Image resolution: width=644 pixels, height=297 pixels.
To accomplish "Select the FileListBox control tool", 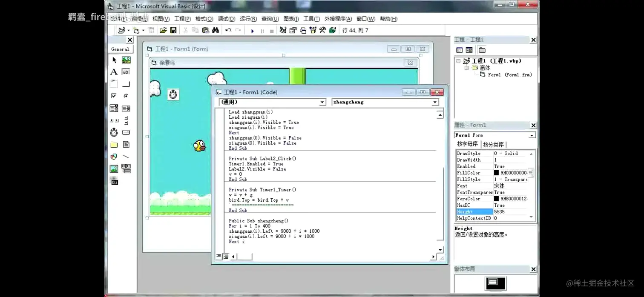I will point(126,145).
